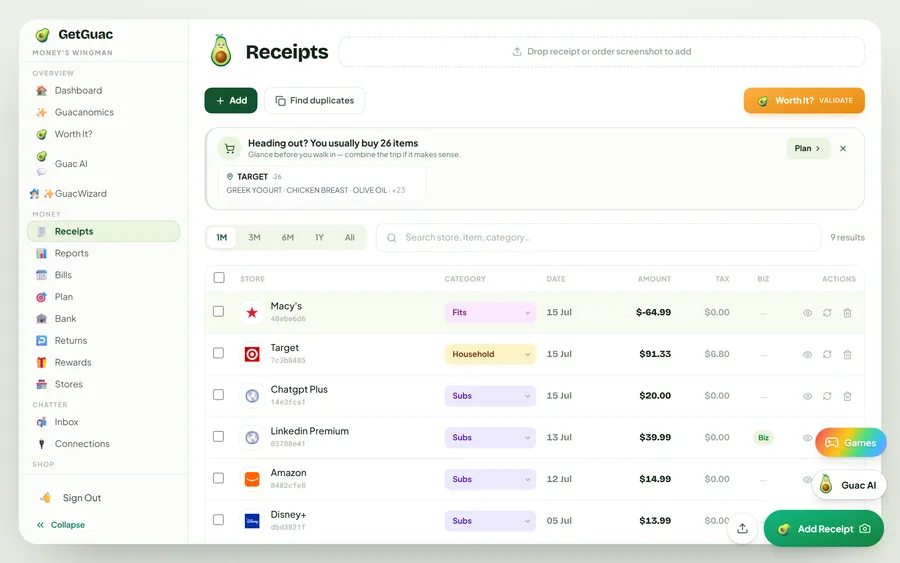900x563 pixels.
Task: Open Disney+ Subs category dropdown
Action: pyautogui.click(x=490, y=521)
